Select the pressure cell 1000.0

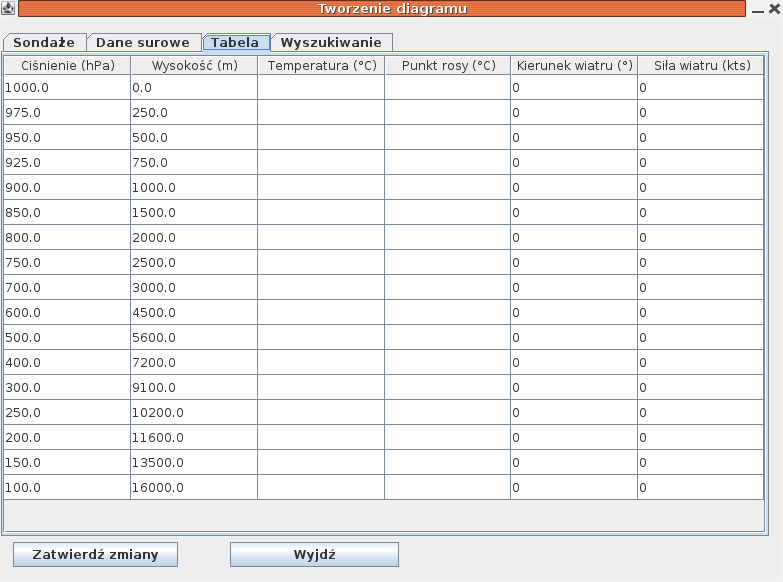pyautogui.click(x=67, y=87)
